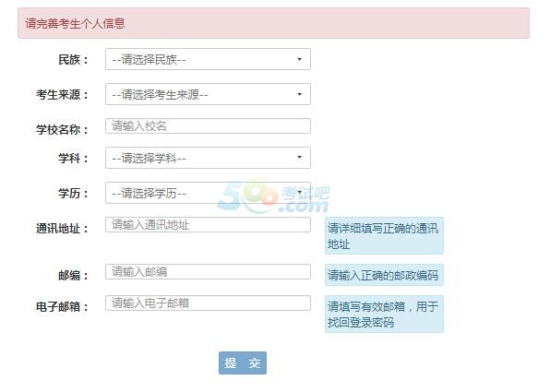Screen dimensions: 550x392
Task: Expand the 考生来源 dropdown list
Action: (x=208, y=94)
